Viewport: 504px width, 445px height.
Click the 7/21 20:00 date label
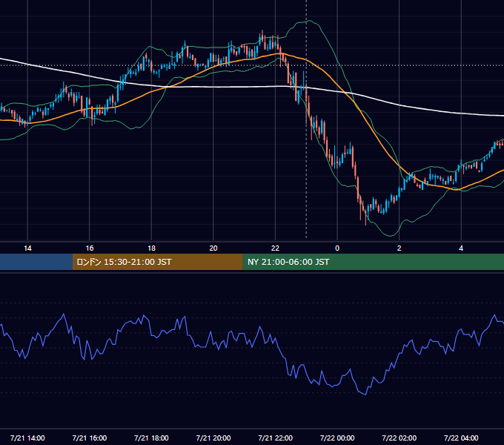(213, 438)
